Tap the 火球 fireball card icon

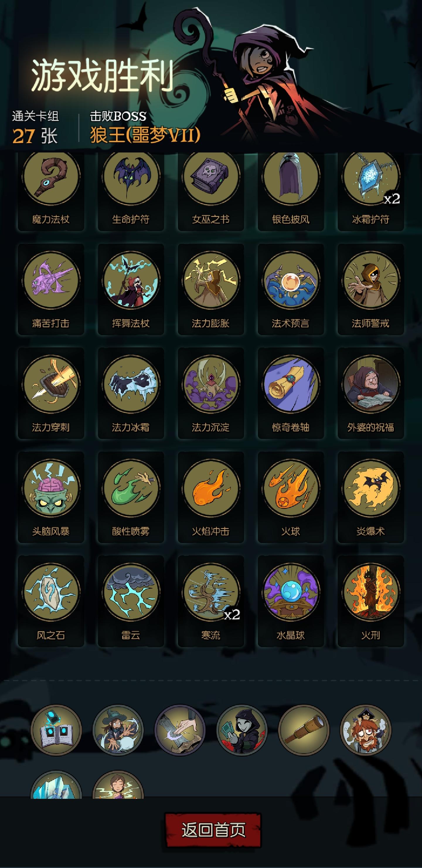click(x=291, y=489)
